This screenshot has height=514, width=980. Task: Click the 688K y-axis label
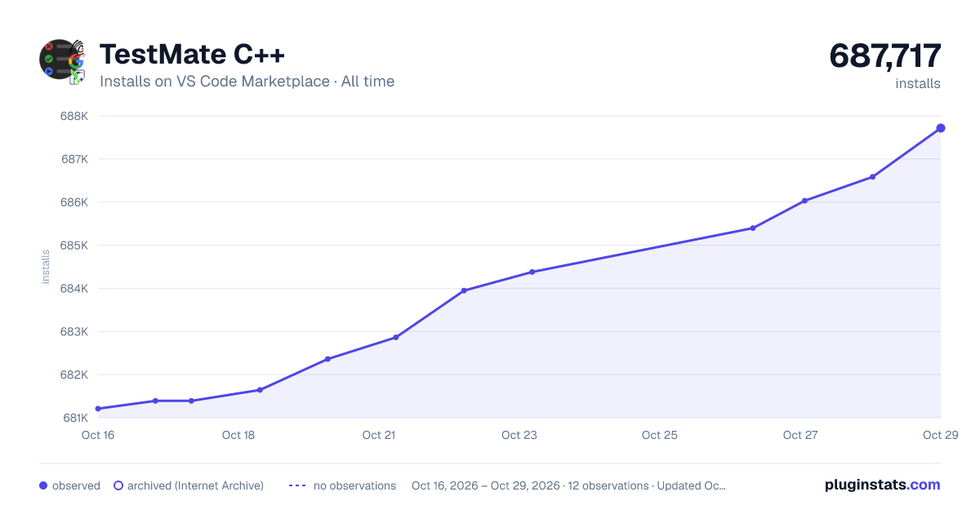pos(74,116)
